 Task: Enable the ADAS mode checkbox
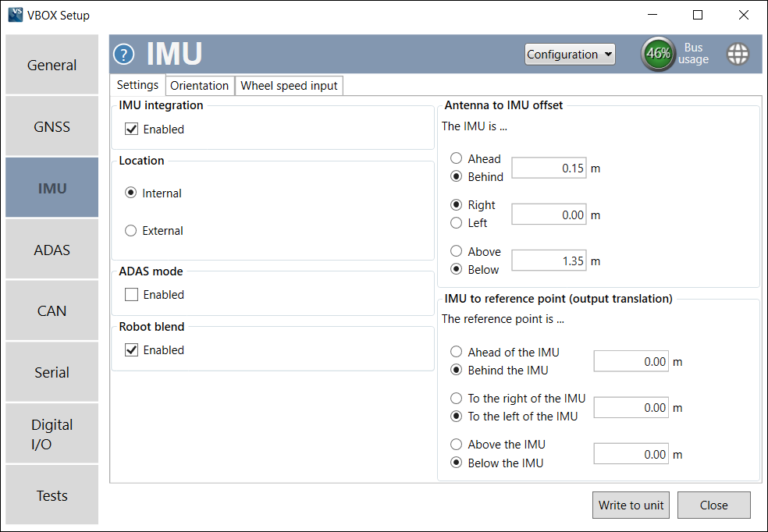[x=132, y=294]
